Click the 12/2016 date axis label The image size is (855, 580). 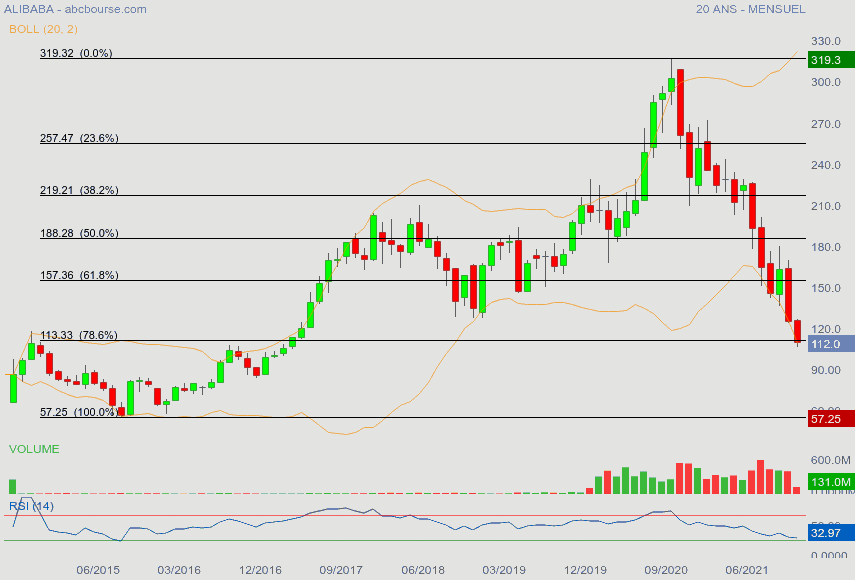click(260, 570)
